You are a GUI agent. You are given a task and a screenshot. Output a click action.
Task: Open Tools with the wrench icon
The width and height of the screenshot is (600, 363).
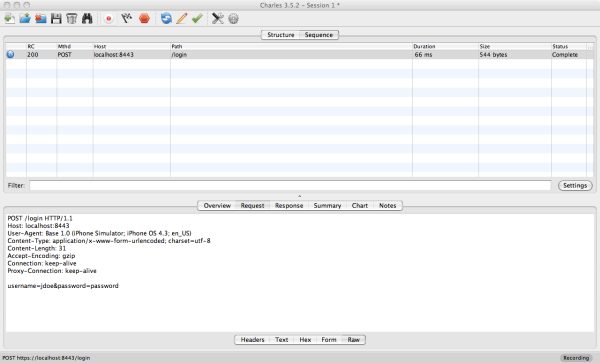(218, 18)
